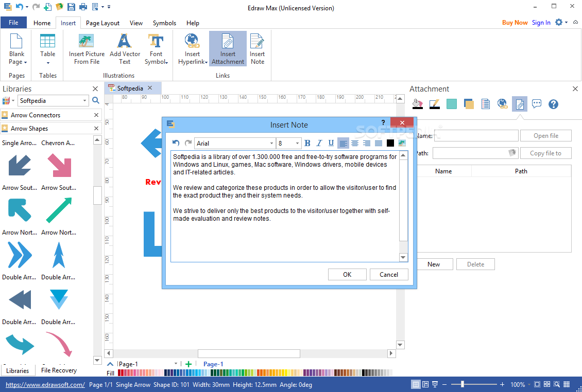Viewport: 582px width, 392px height.
Task: Click Insert Note in the ribbon
Action: [257, 49]
